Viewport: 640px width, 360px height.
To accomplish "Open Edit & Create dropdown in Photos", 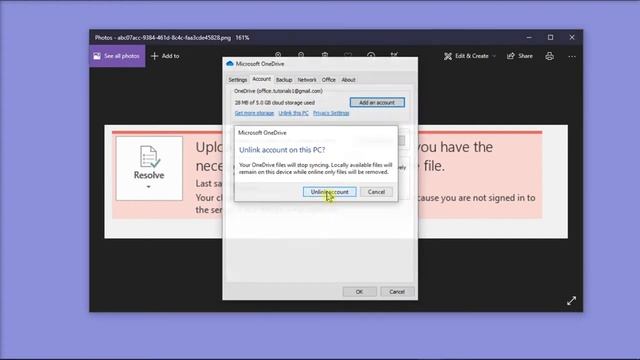I will tap(470, 56).
